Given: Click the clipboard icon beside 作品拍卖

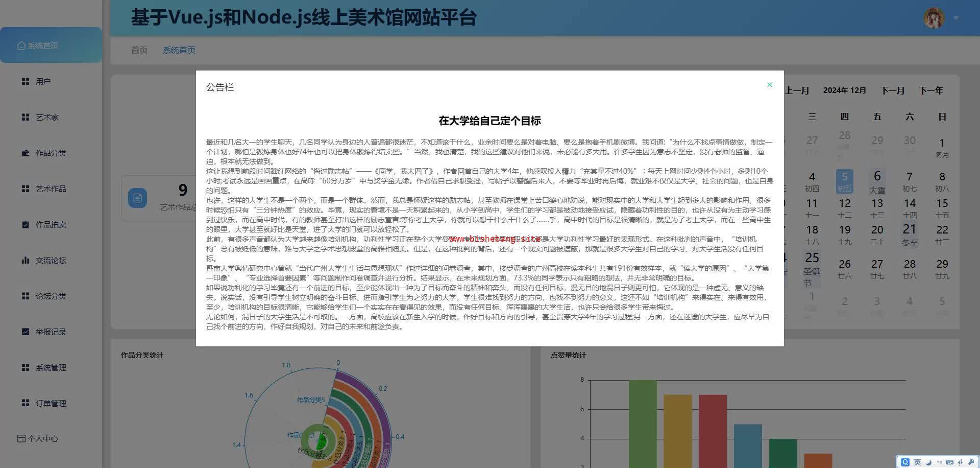Looking at the screenshot, I should [x=26, y=224].
